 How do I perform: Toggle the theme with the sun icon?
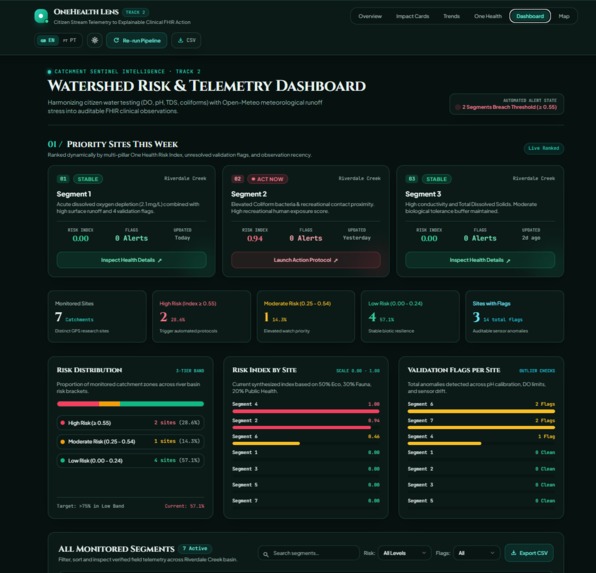point(95,40)
